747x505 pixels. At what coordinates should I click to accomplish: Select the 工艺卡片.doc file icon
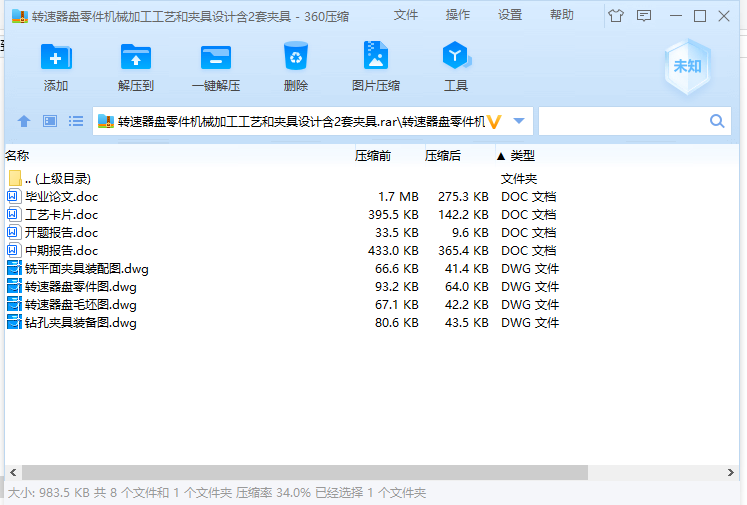(14, 214)
